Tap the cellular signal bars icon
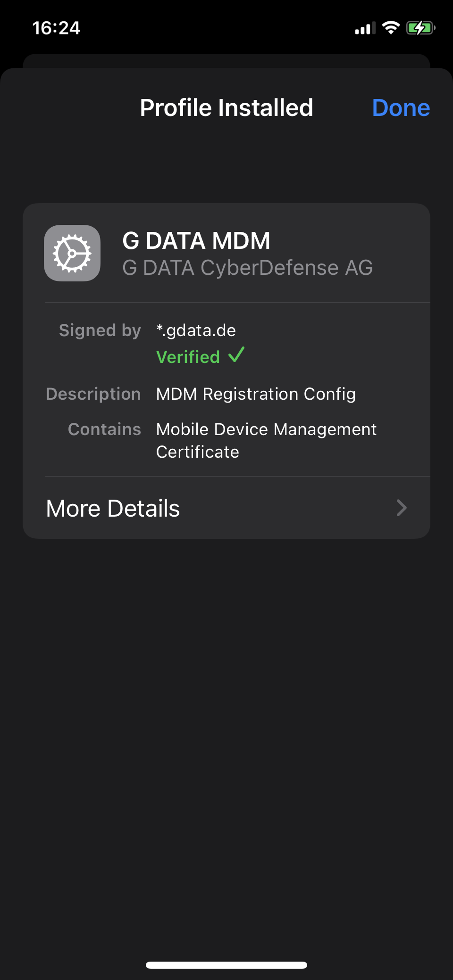The height and width of the screenshot is (980, 453). pyautogui.click(x=365, y=28)
